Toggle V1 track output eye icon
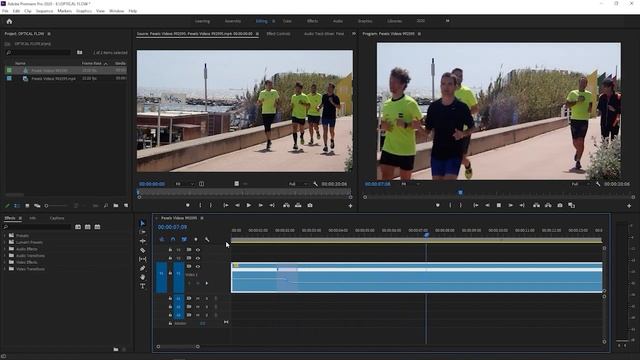640x360 pixels. coord(198,267)
